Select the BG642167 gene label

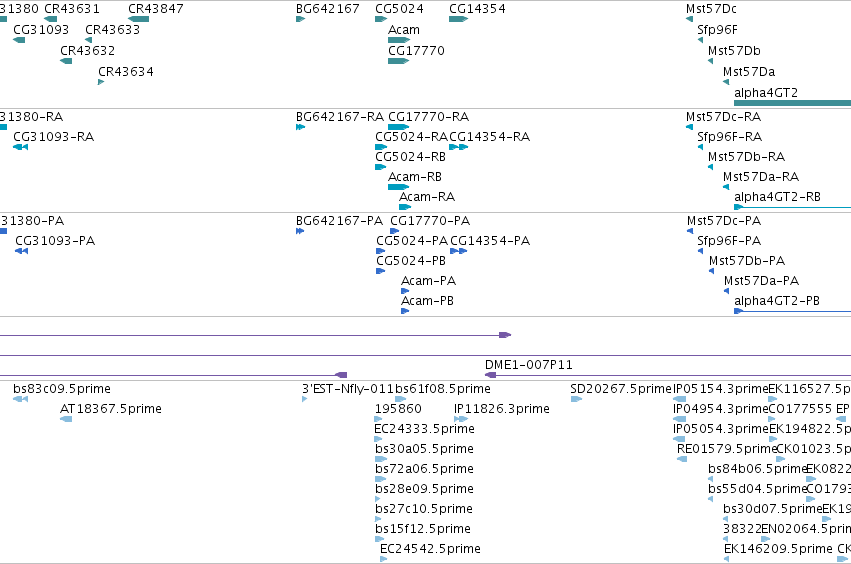(328, 9)
